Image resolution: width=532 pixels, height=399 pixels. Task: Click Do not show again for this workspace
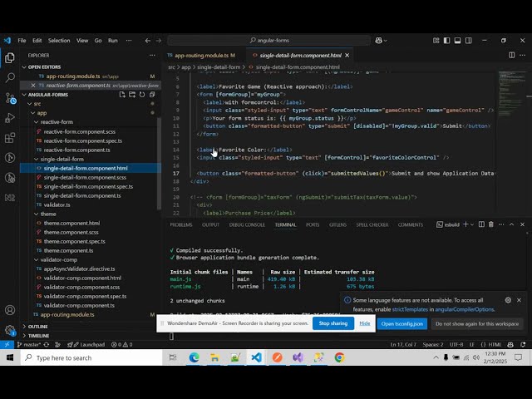pos(477,323)
